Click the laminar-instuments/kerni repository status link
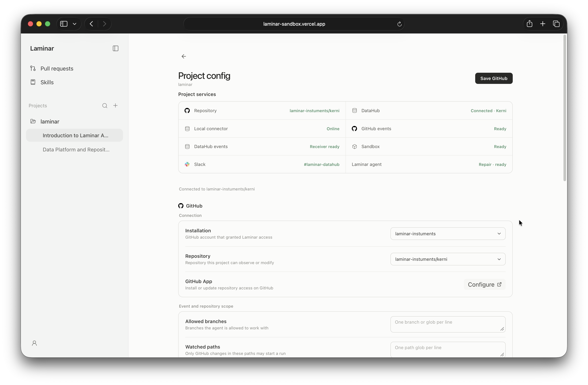Viewport: 588px width, 385px height. [x=314, y=110]
